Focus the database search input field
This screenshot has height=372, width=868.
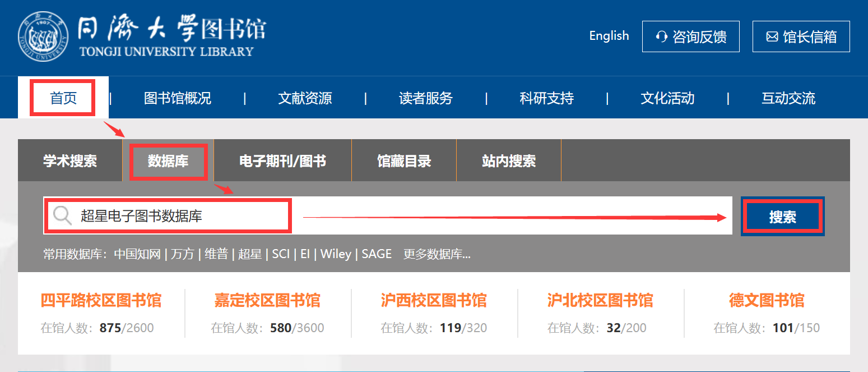[x=388, y=215]
